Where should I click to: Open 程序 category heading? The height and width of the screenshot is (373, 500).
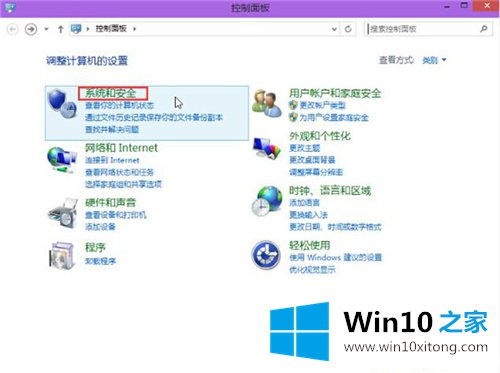tap(95, 247)
